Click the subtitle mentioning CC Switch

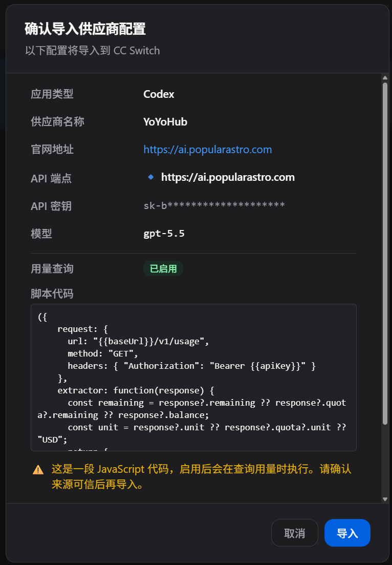(x=93, y=50)
